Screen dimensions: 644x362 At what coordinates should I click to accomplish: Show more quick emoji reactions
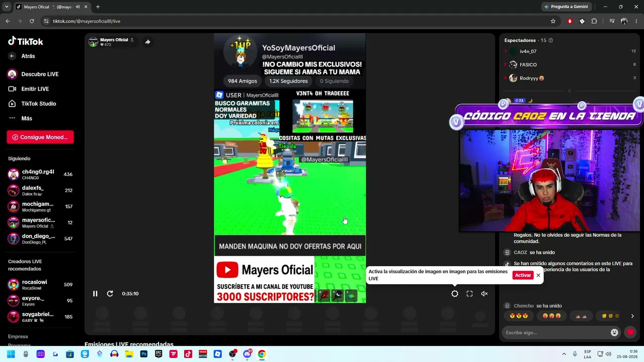tap(632, 316)
